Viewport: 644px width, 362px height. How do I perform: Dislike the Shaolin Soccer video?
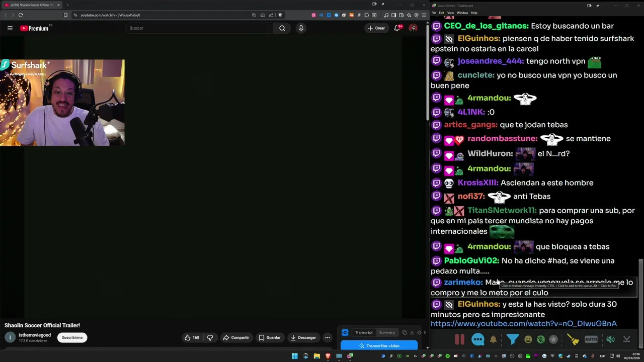click(210, 337)
